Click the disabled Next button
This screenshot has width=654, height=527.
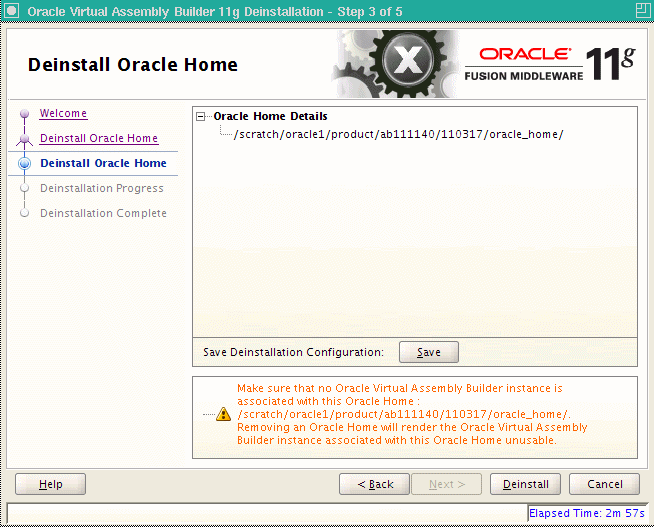447,484
